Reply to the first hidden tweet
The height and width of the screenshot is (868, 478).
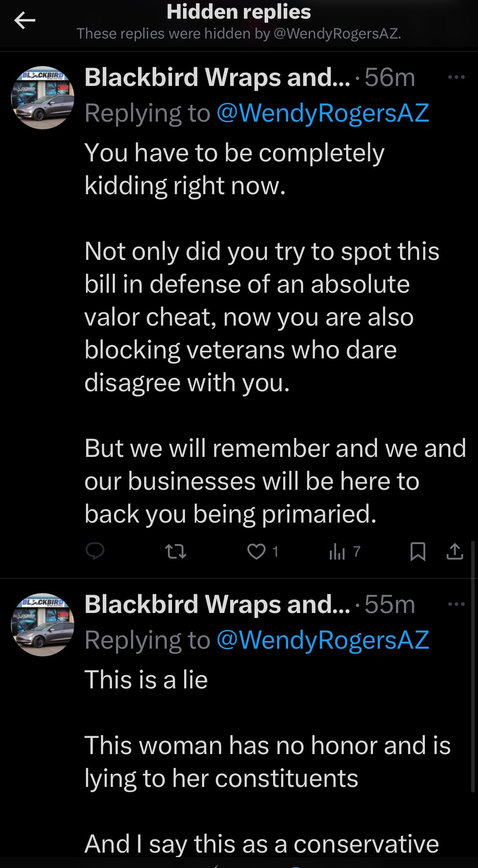point(95,551)
